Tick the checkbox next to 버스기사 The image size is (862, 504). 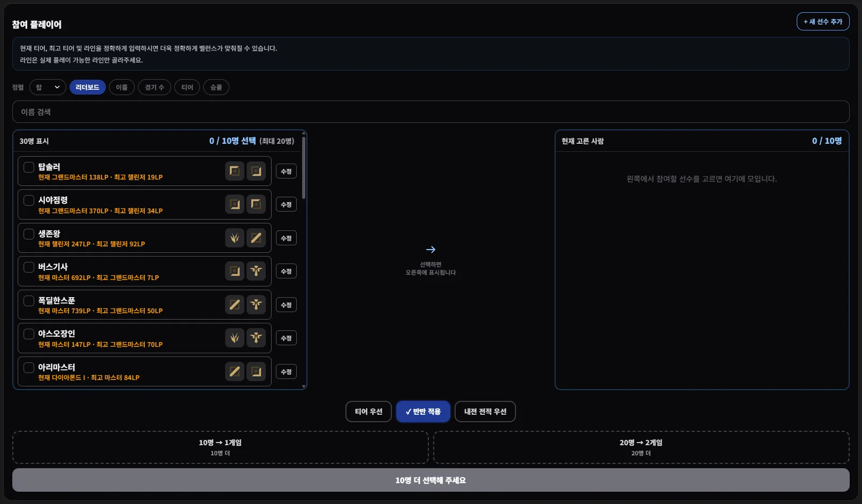(x=29, y=267)
